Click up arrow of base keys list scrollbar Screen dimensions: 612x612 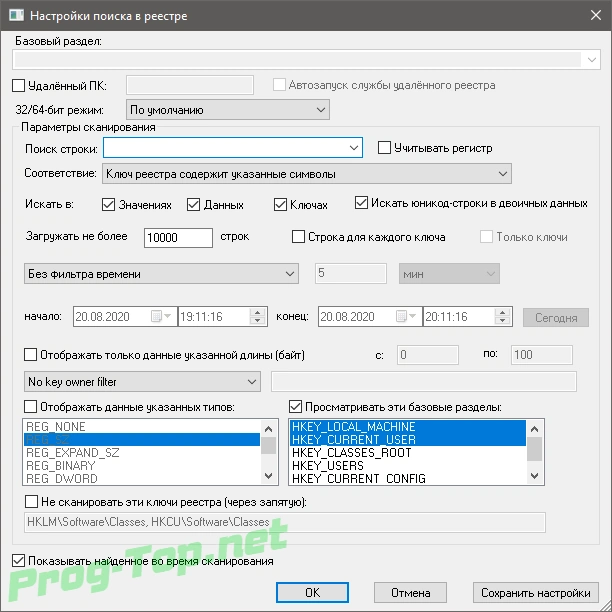[x=535, y=429]
